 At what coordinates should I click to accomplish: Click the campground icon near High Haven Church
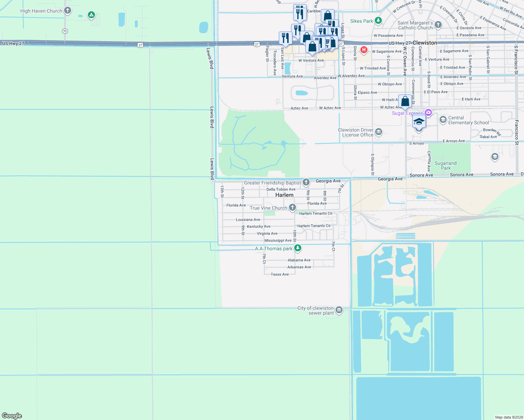pyautogui.click(x=91, y=15)
